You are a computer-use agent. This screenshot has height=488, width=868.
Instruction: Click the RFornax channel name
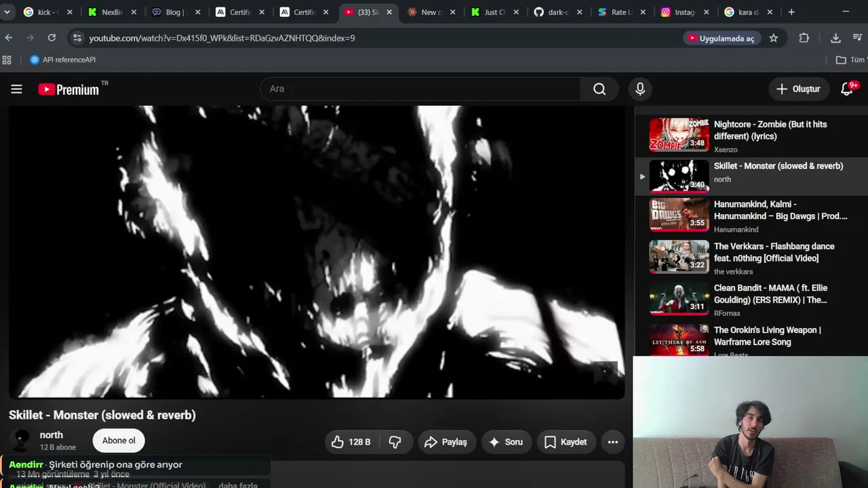727,313
